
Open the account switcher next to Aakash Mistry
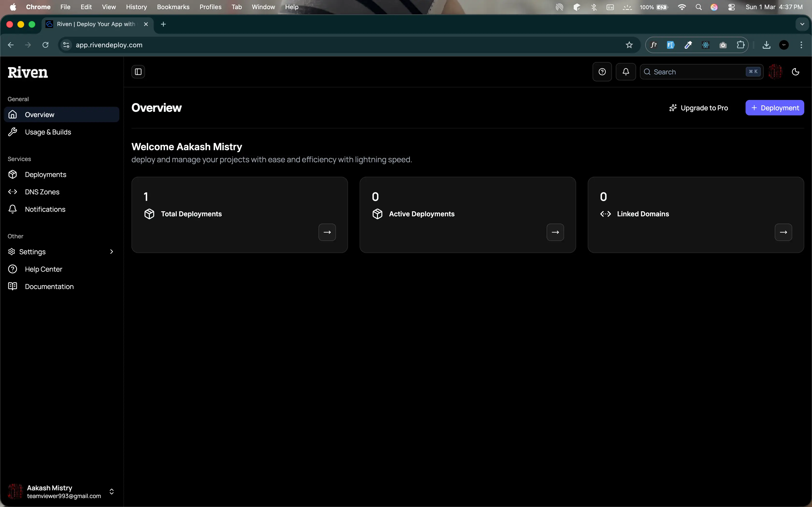pyautogui.click(x=111, y=492)
